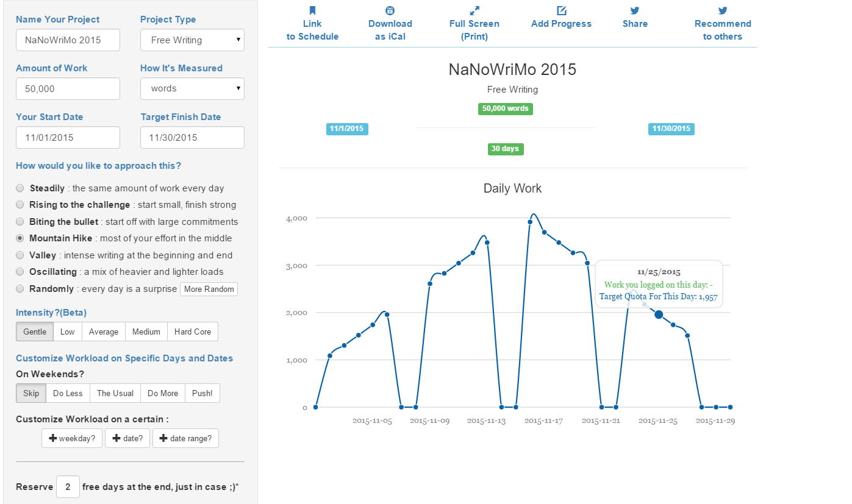Screen dimensions: 852x504
Task: Select Biting the bullet radio button
Action: coord(20,222)
